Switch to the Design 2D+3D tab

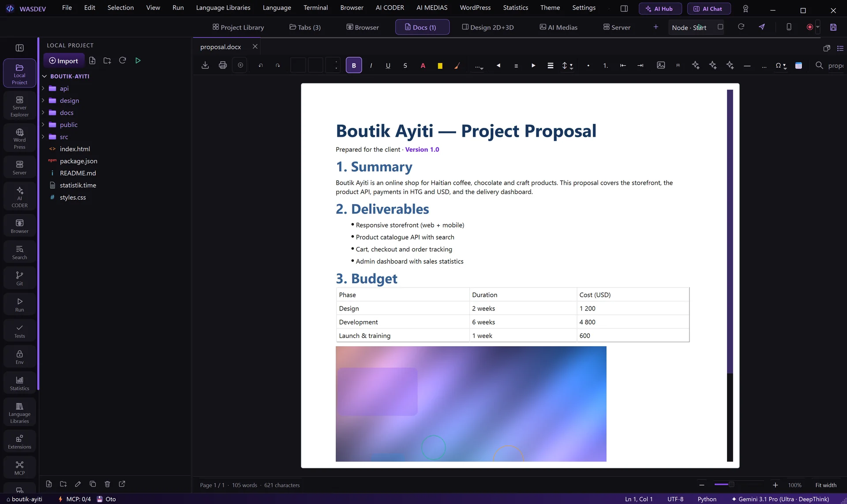(x=487, y=27)
